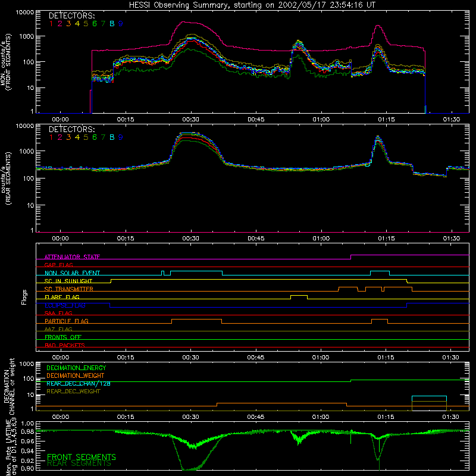Select detector 5 in front segments legend
This screenshot has height=476, width=476.
tap(86, 24)
